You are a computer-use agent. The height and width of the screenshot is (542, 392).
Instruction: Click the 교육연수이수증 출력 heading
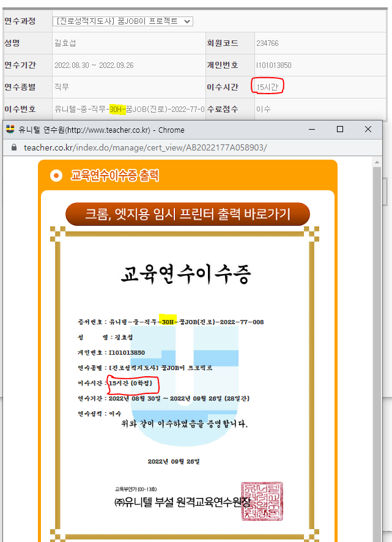click(x=115, y=175)
